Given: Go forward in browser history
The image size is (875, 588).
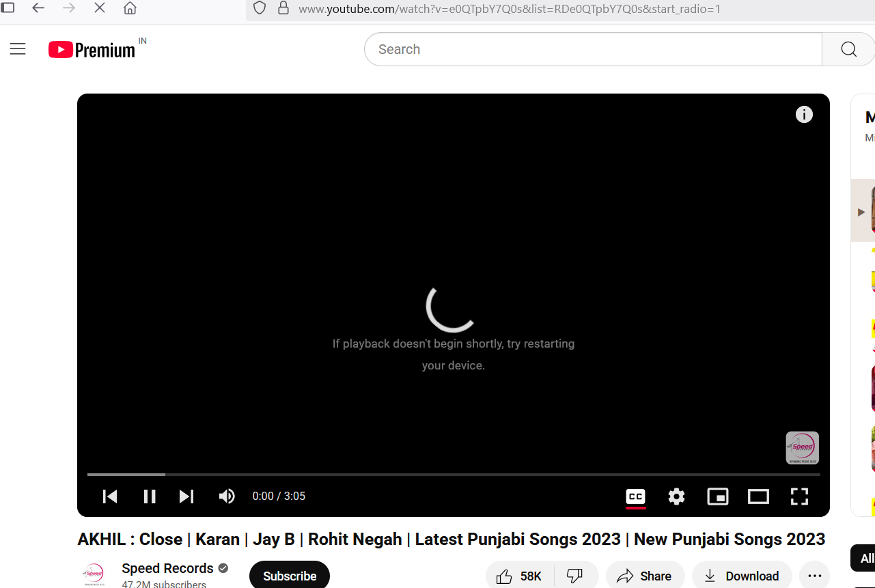Looking at the screenshot, I should tap(69, 8).
